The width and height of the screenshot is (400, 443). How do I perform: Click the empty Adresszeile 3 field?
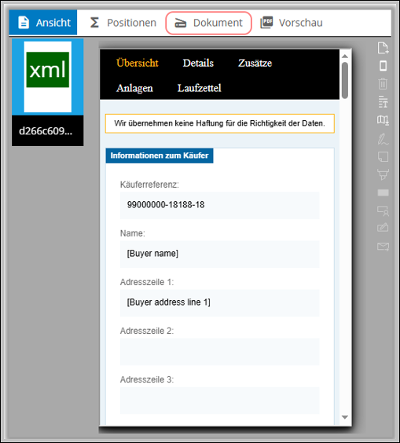[x=220, y=400]
